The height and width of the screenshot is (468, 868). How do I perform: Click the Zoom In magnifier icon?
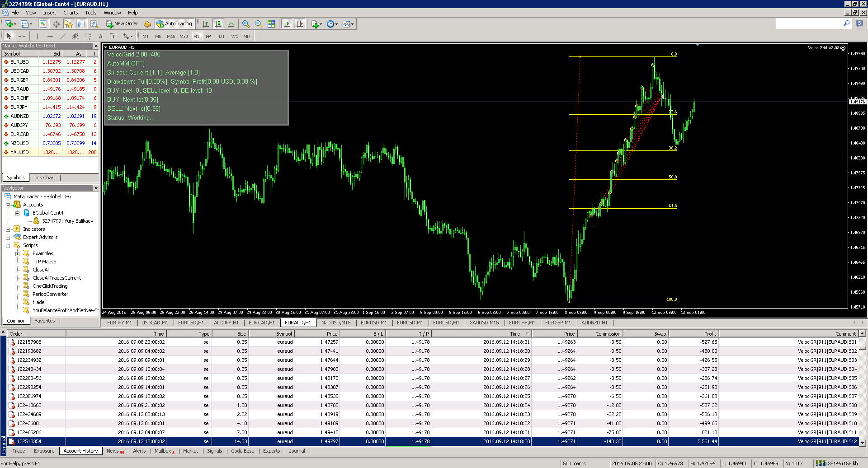pyautogui.click(x=246, y=24)
